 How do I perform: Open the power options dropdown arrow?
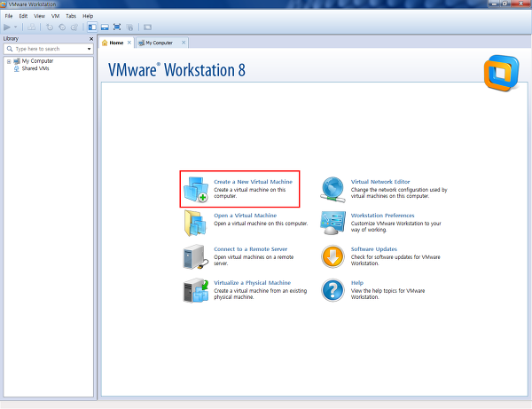(15, 28)
